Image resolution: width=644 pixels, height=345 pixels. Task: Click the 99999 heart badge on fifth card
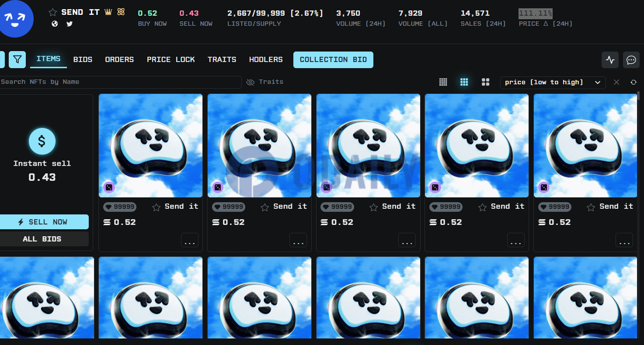click(x=555, y=207)
